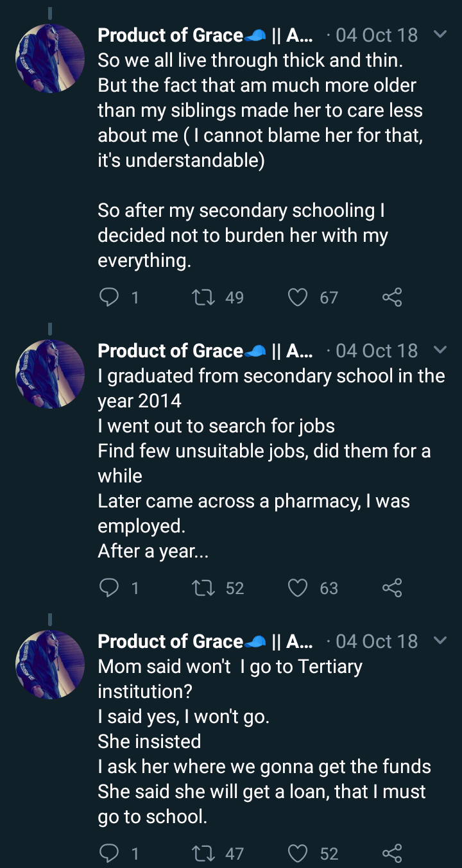This screenshot has width=462, height=868.
Task: Like the tweet with 63 likes
Action: pos(298,588)
